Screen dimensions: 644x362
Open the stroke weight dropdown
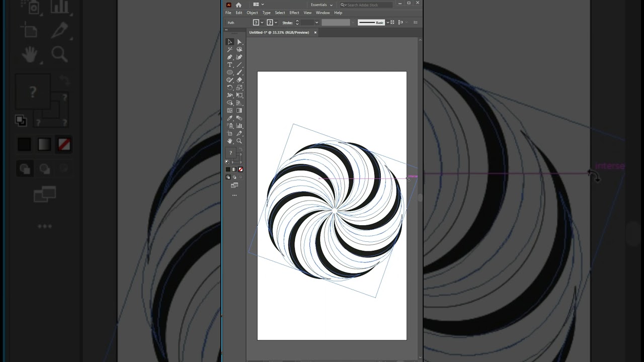(316, 23)
